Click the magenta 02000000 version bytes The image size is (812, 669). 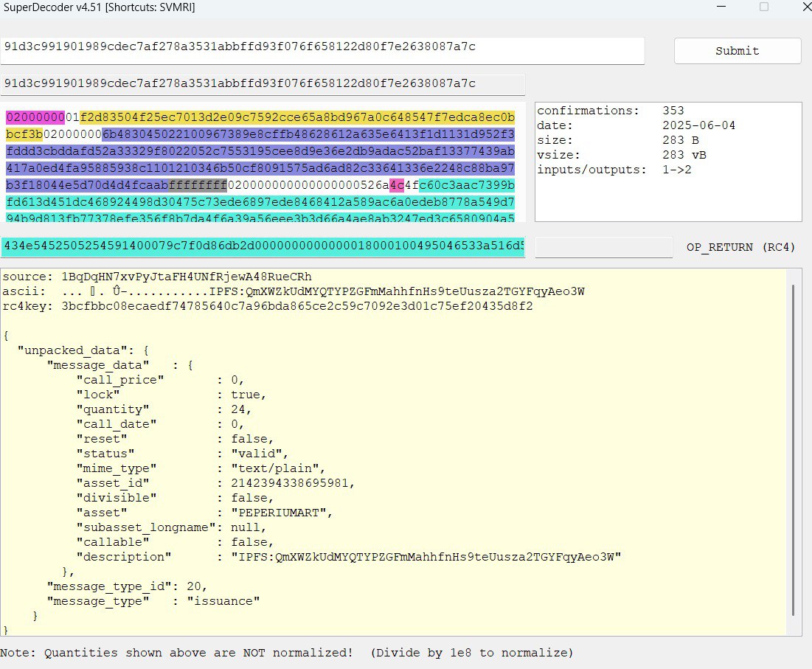pyautogui.click(x=35, y=118)
